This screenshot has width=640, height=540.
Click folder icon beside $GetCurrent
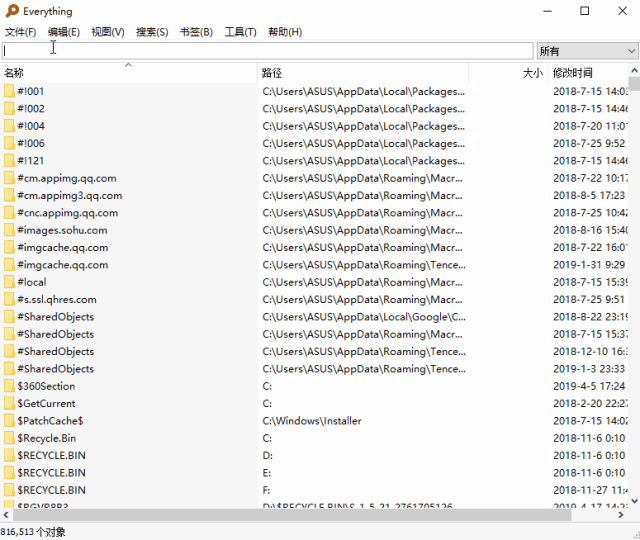9,403
